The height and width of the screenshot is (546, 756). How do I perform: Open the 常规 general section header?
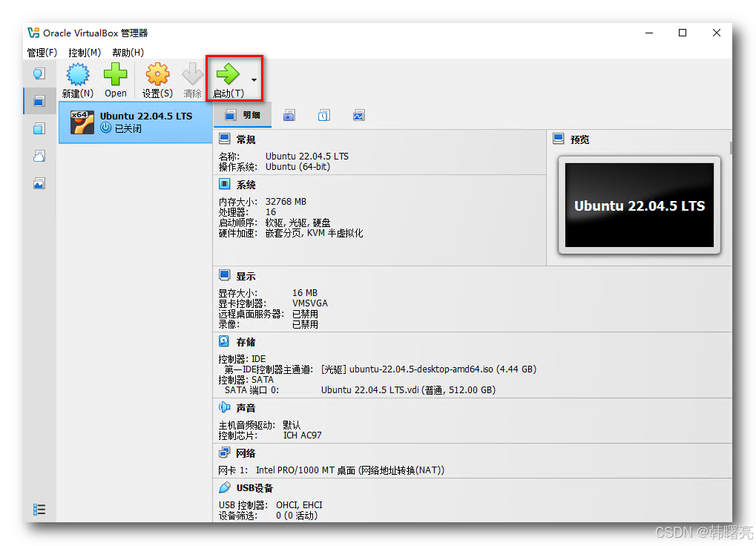coord(246,139)
